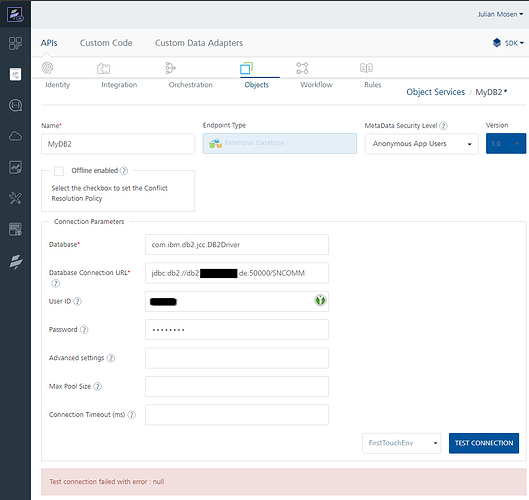Open the analytics reports chart icon in the sidebar
529x500 pixels.
coord(15,167)
